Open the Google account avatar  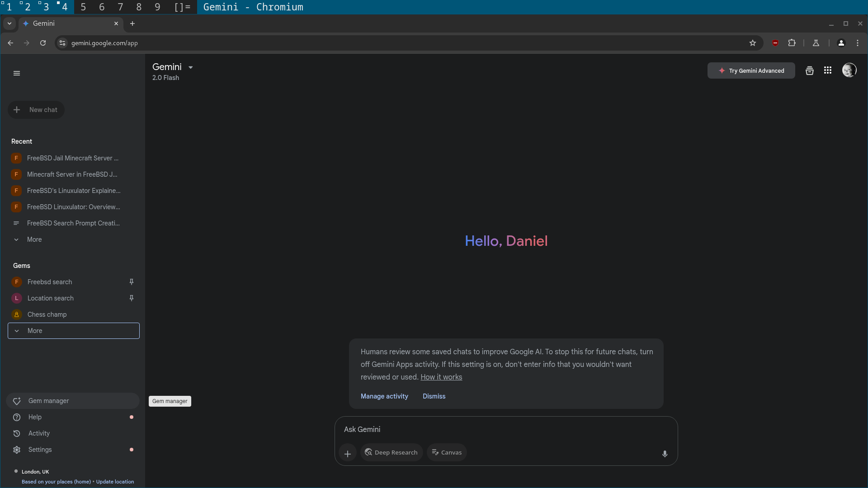[x=849, y=70]
